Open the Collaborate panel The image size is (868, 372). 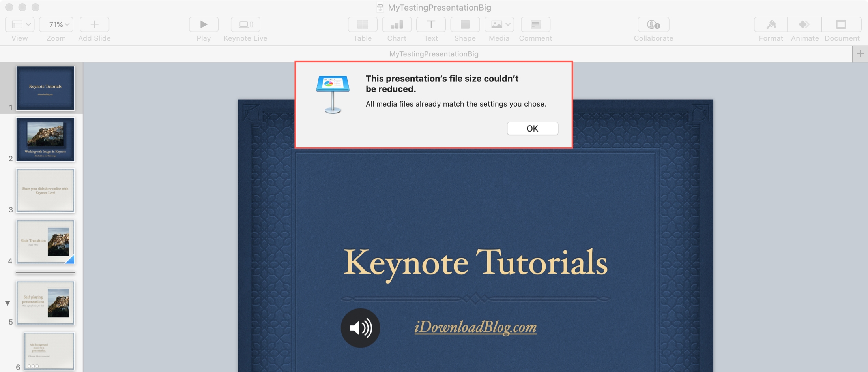(x=653, y=24)
